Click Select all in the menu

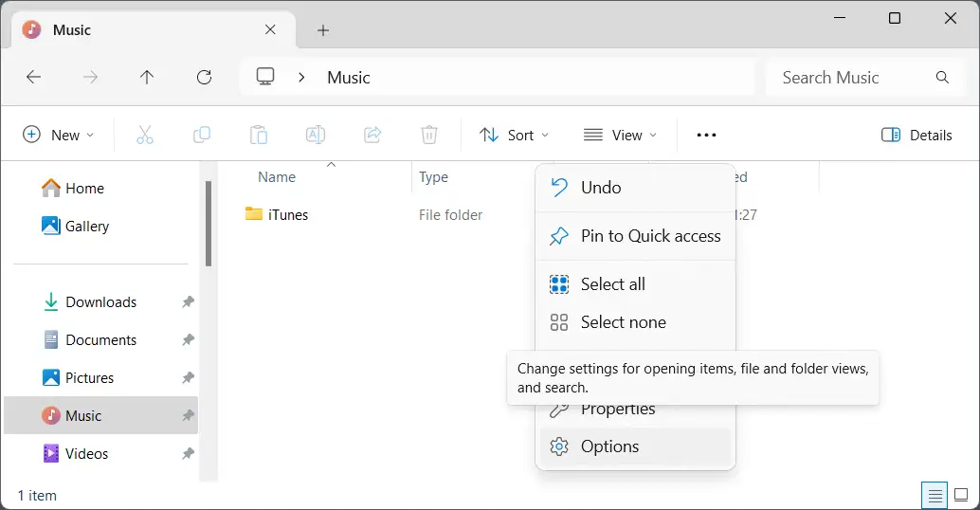coord(612,284)
